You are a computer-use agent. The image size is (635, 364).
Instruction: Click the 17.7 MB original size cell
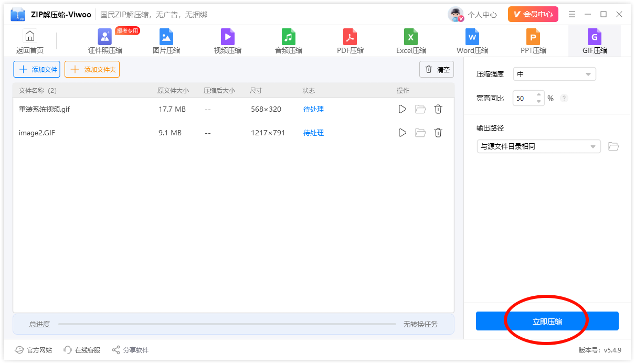(172, 109)
